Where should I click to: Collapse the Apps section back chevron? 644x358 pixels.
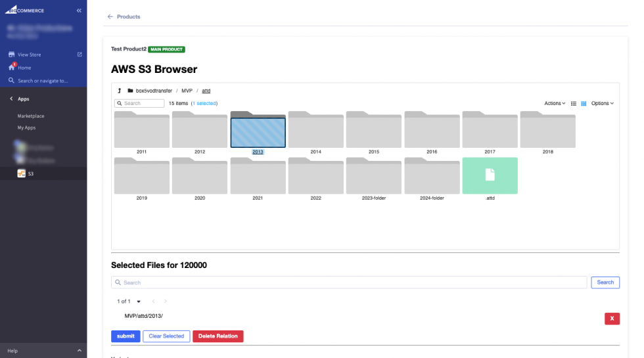click(11, 99)
